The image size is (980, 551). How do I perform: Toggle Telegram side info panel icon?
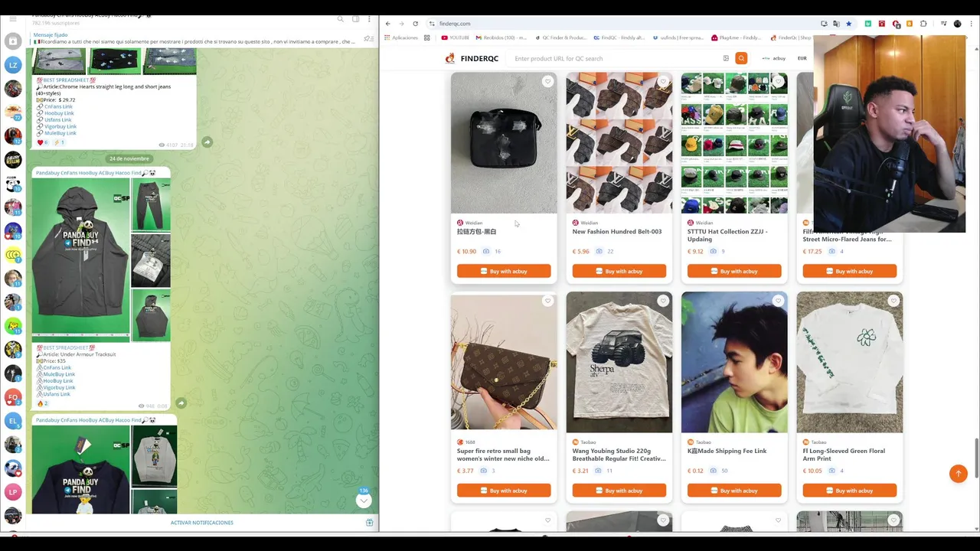pos(355,19)
